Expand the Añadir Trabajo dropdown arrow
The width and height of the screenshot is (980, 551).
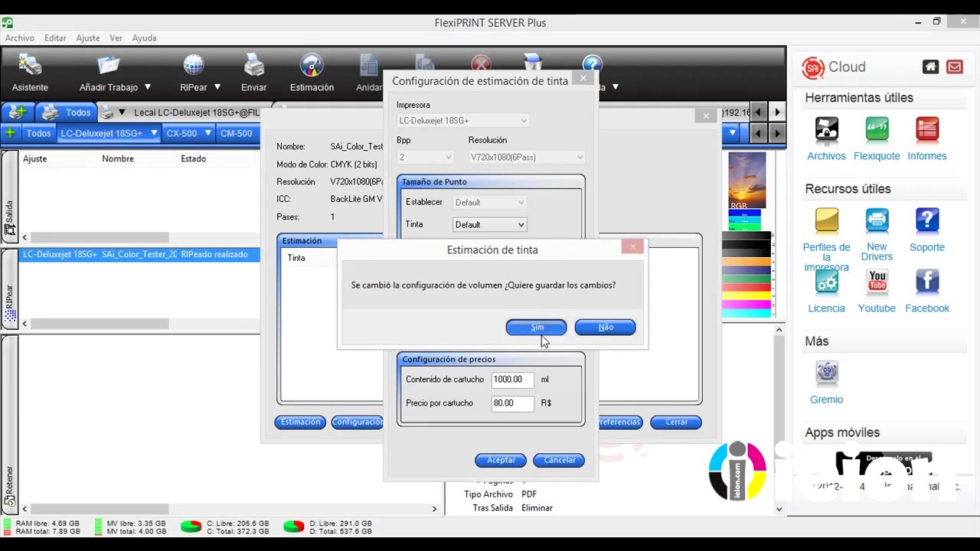pos(148,87)
